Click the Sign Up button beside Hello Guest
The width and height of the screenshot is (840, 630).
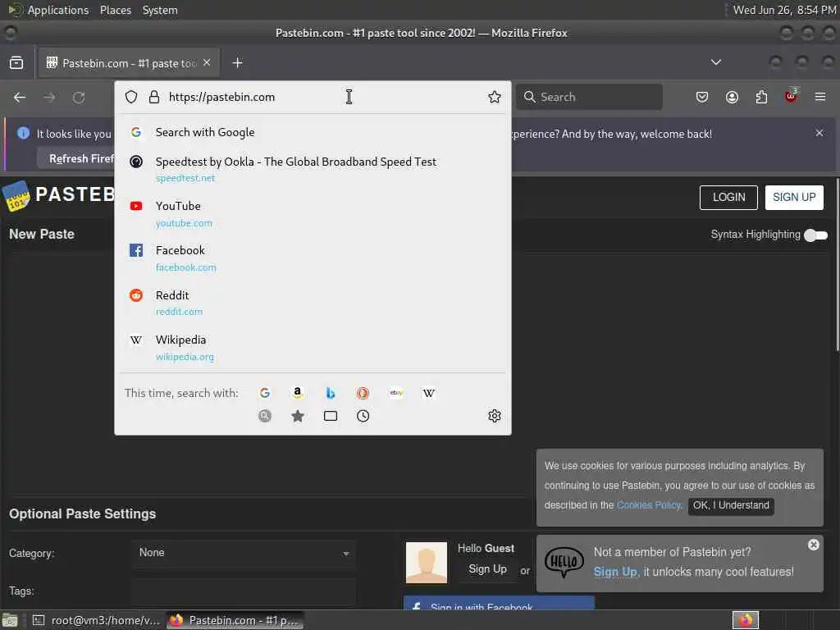(x=487, y=569)
